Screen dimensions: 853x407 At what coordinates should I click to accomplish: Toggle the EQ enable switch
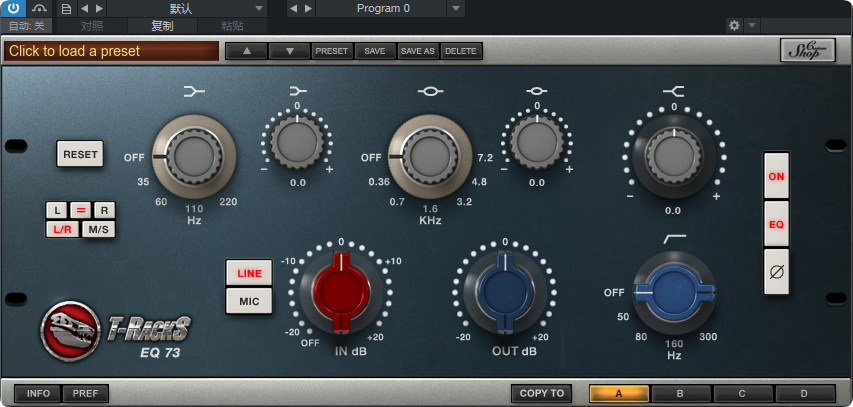776,224
